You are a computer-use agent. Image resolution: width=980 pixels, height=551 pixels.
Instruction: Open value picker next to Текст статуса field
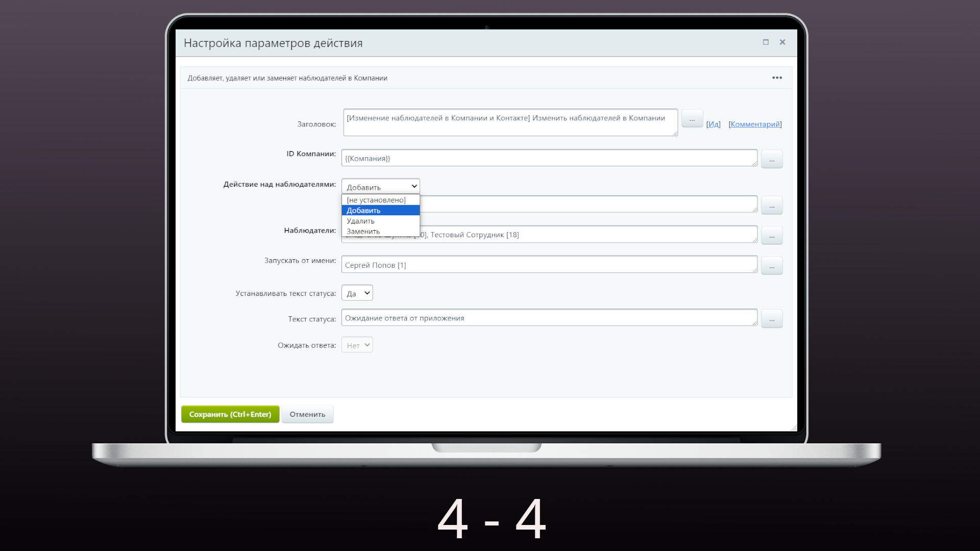pos(771,319)
